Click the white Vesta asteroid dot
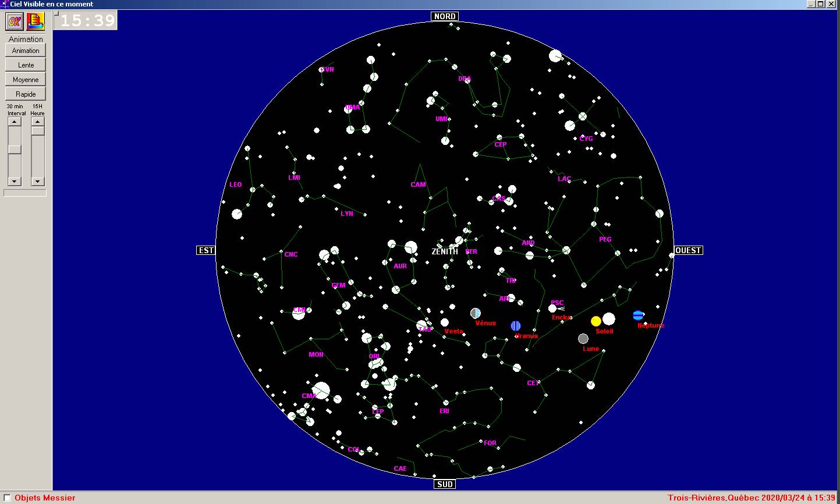 (445, 322)
